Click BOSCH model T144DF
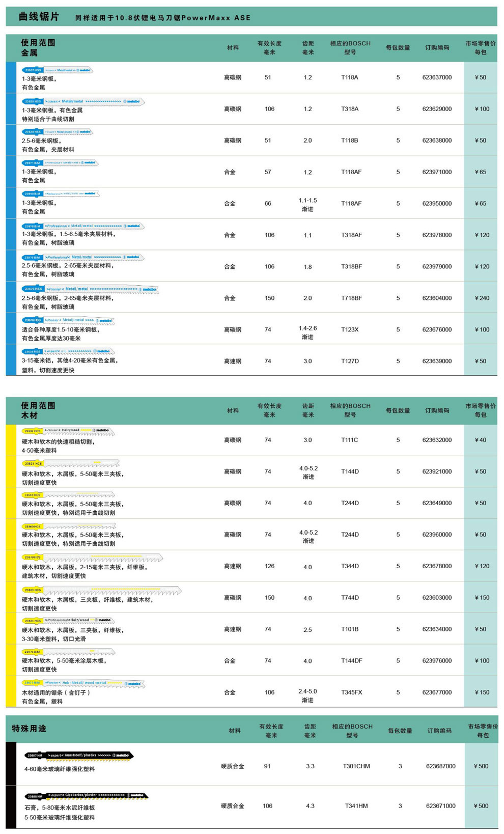Image resolution: width=504 pixels, height=834 pixels. 352,661
